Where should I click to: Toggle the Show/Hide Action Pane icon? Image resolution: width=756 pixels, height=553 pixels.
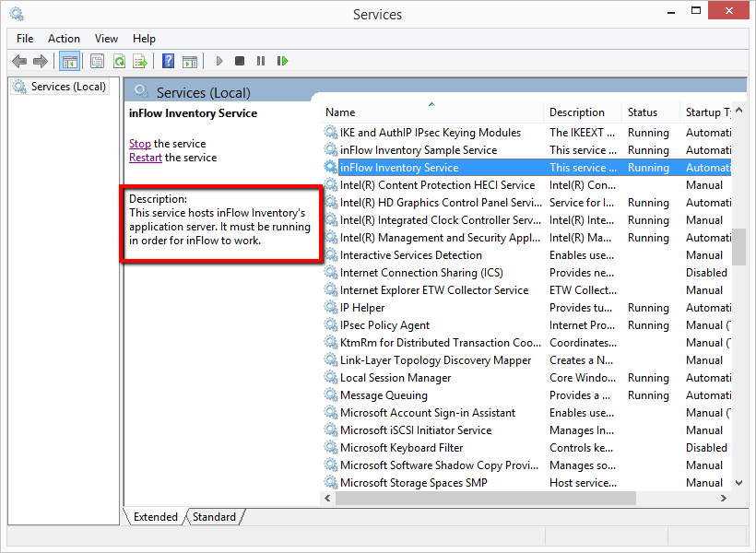190,61
